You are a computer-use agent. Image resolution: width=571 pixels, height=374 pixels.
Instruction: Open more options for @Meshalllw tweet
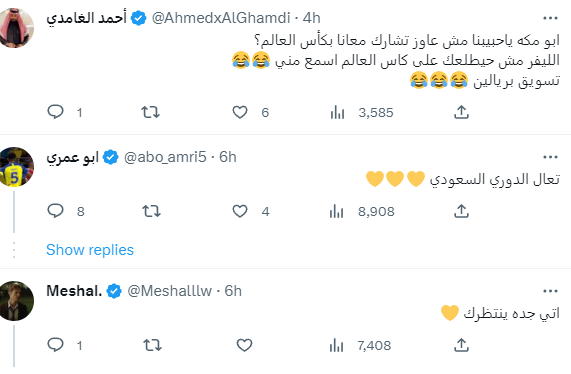point(550,291)
